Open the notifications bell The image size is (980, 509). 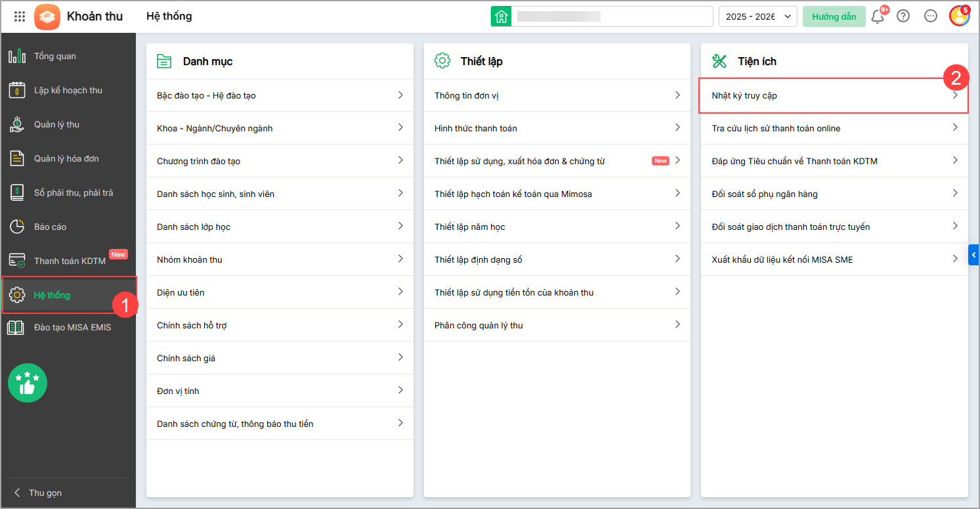[878, 16]
